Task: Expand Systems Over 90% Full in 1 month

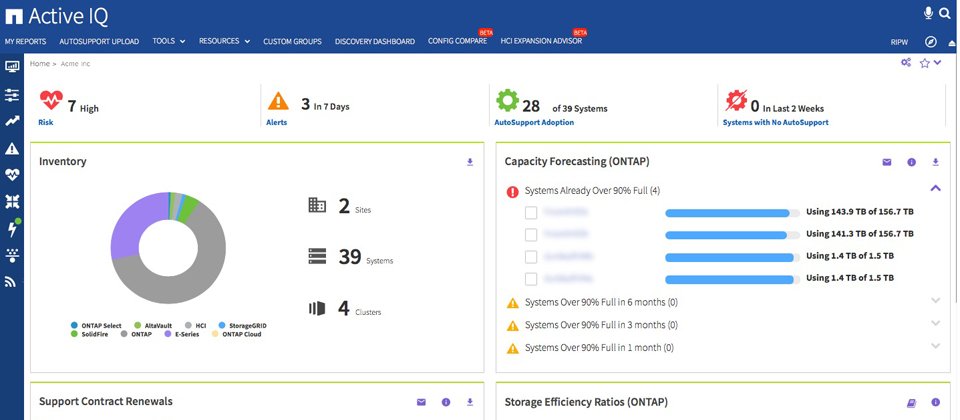Action: point(935,346)
